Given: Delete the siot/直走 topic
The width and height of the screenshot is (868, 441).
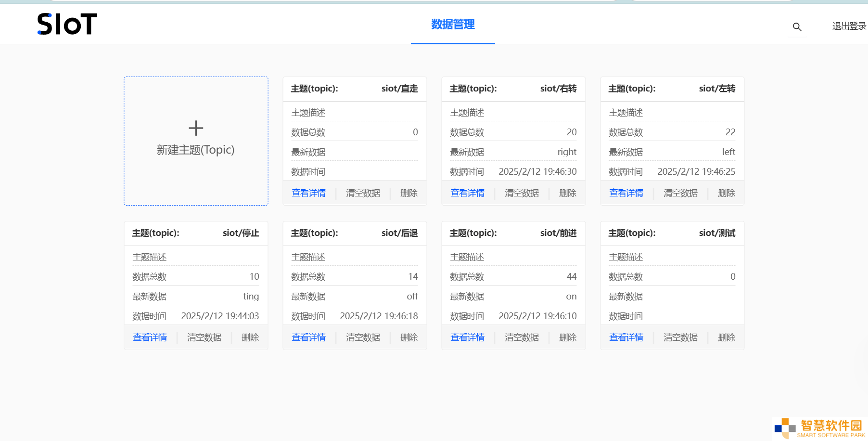Looking at the screenshot, I should (409, 193).
